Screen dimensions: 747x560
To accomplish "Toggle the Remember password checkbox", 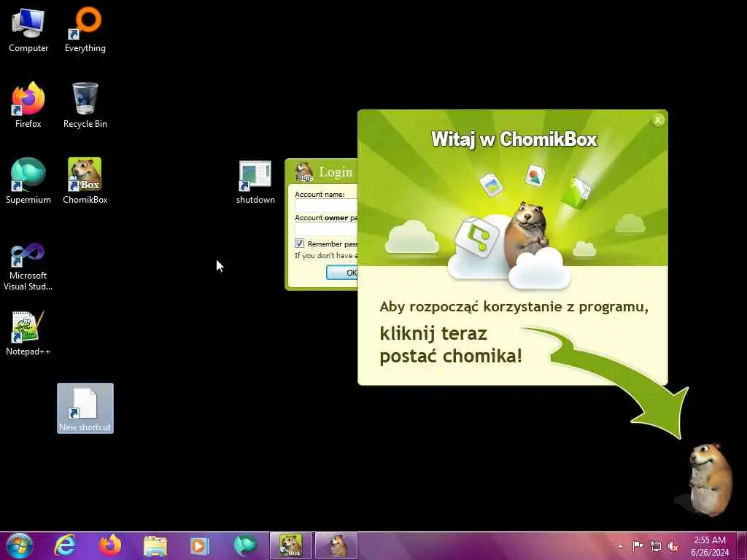I will tap(299, 244).
